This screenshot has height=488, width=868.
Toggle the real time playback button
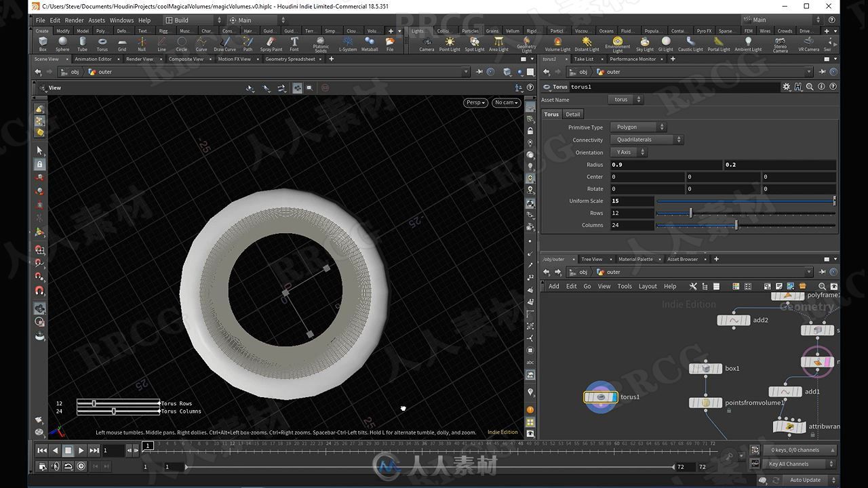click(x=81, y=466)
